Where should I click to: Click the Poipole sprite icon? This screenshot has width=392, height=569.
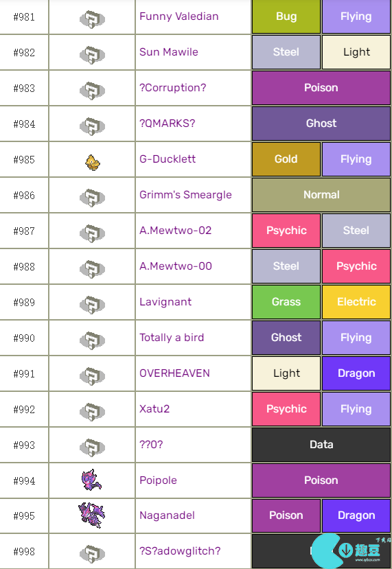pyautogui.click(x=91, y=480)
